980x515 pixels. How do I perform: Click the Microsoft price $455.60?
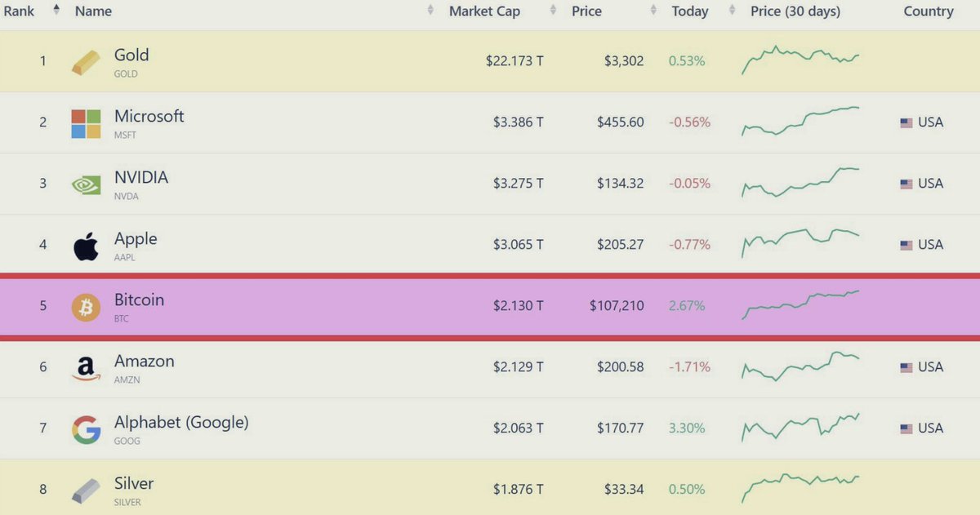(620, 122)
